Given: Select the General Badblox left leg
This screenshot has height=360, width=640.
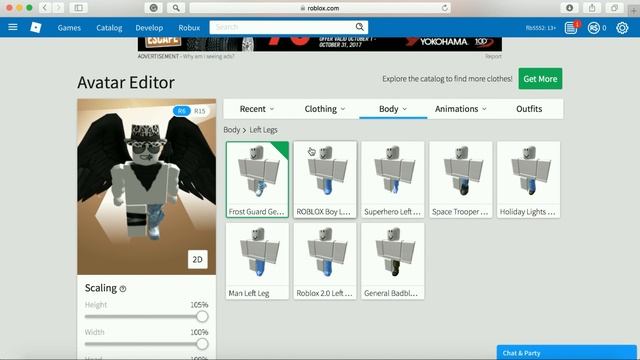Looking at the screenshot, I should pyautogui.click(x=393, y=261).
